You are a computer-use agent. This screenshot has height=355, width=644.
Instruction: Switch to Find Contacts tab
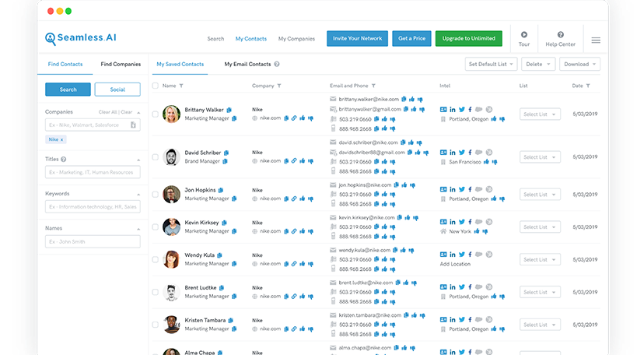coord(65,64)
